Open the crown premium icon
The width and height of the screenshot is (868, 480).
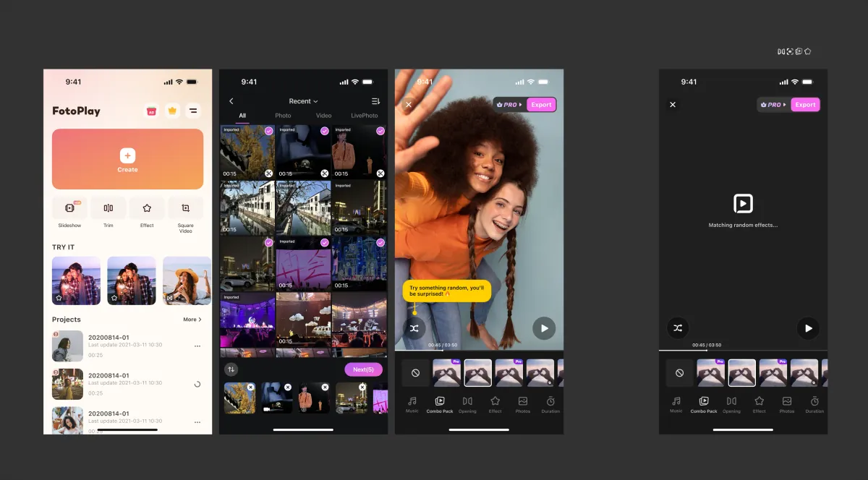[x=172, y=111]
